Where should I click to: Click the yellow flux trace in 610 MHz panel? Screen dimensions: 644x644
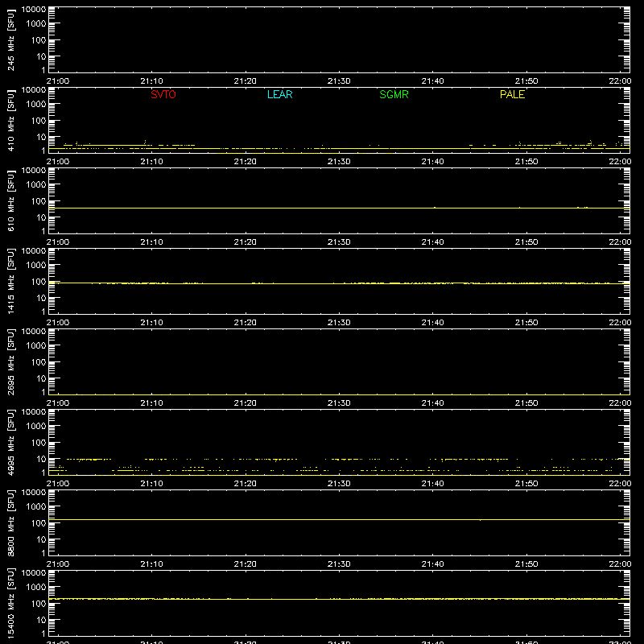pyautogui.click(x=339, y=208)
